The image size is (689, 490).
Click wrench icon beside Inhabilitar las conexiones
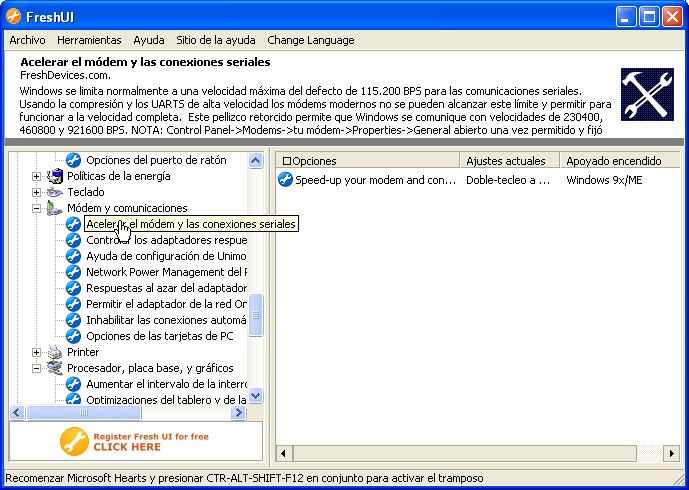point(73,320)
